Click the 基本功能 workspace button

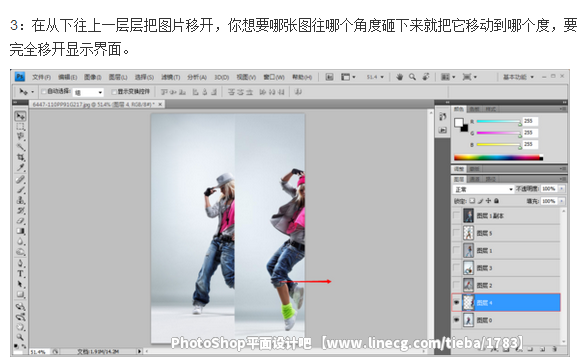[518, 77]
